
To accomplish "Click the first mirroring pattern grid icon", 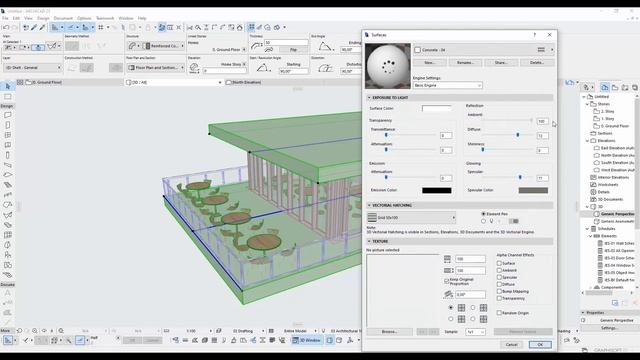I will [461, 307].
